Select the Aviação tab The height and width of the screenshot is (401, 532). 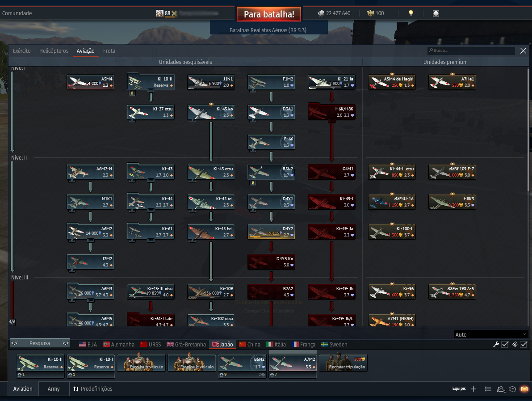pos(85,51)
